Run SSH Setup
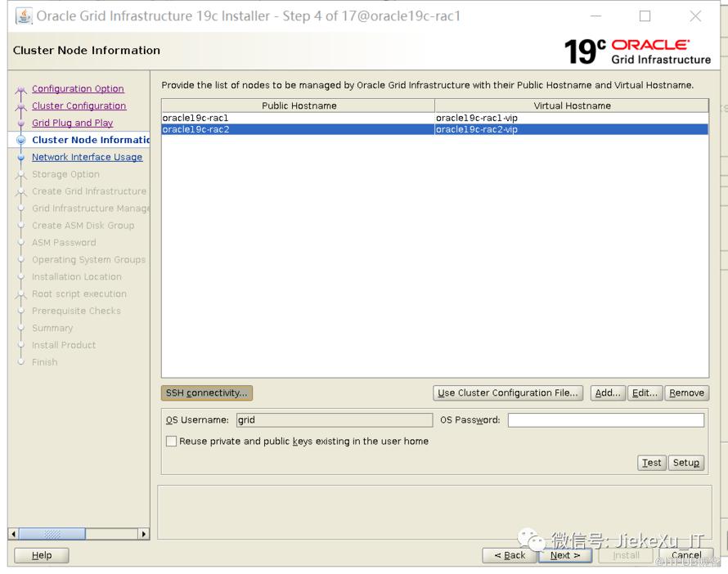The image size is (728, 574). [685, 463]
